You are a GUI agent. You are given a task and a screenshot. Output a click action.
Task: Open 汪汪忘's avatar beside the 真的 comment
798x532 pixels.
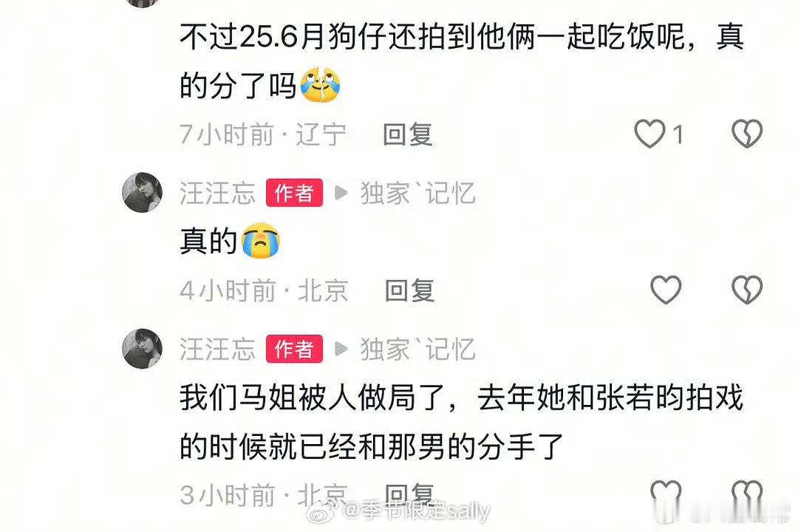(142, 192)
